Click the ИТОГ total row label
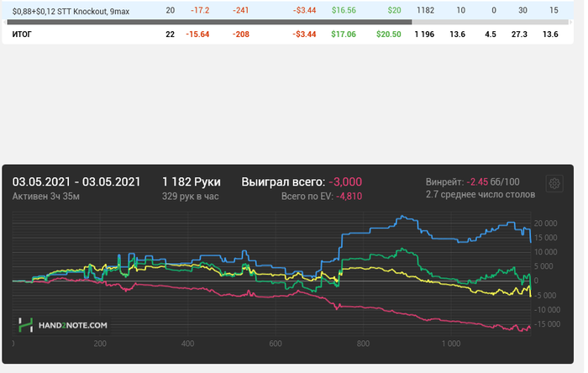 click(x=22, y=34)
